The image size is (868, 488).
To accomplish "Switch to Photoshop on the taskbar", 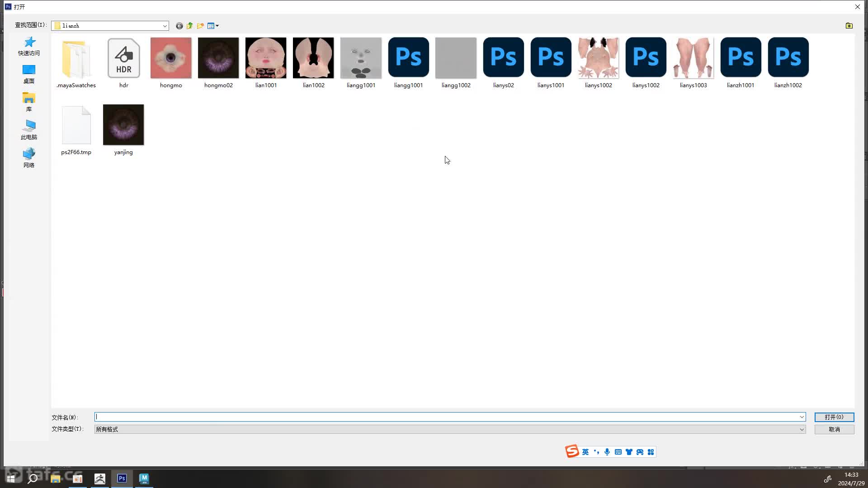I will 122,479.
